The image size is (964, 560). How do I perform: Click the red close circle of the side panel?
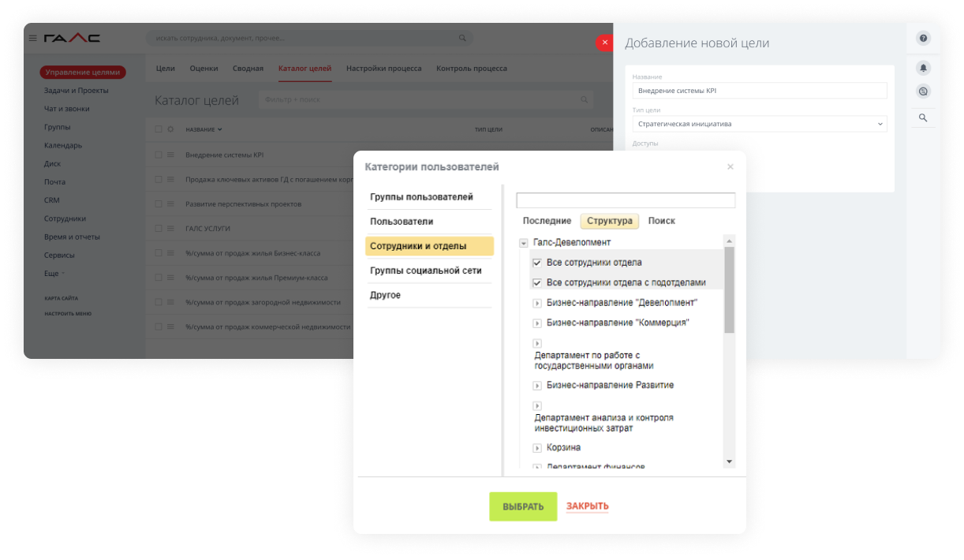(604, 43)
